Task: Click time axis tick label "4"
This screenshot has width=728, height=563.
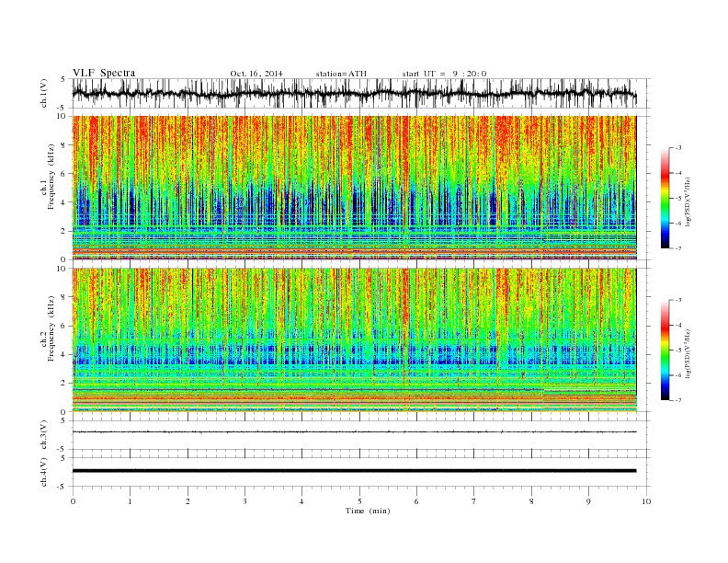Action: click(x=301, y=501)
